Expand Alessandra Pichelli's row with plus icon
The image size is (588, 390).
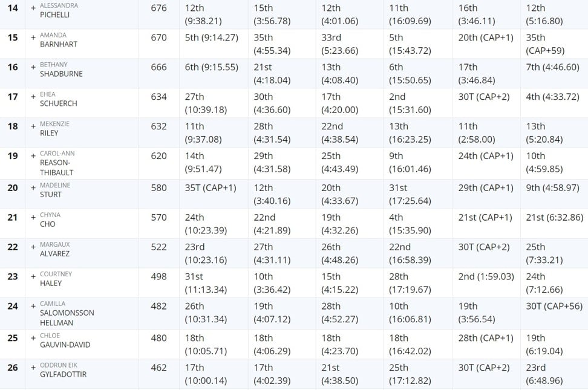coord(33,8)
